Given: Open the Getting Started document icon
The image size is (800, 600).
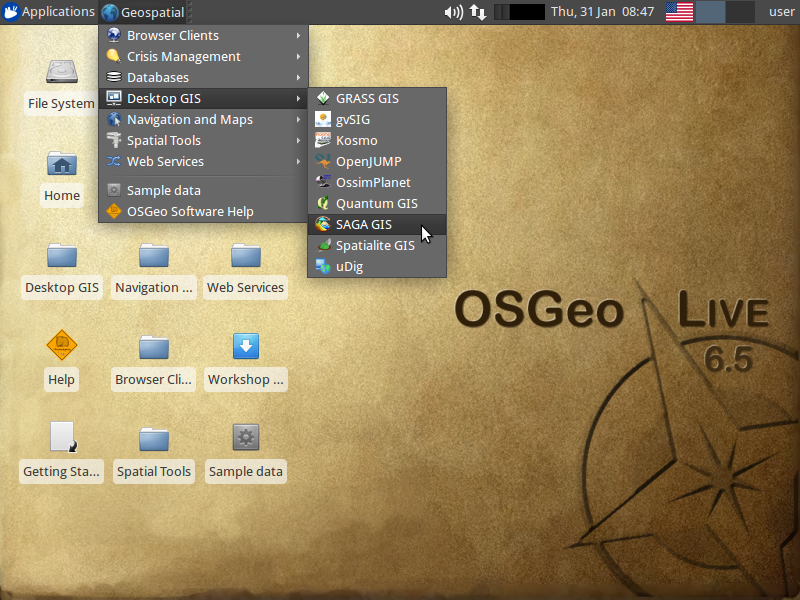Looking at the screenshot, I should point(63,437).
